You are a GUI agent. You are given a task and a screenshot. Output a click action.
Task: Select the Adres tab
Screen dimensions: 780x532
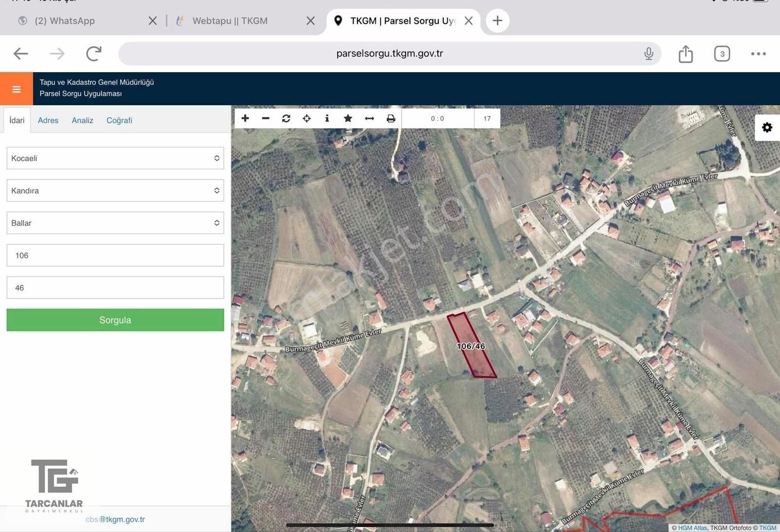(48, 120)
